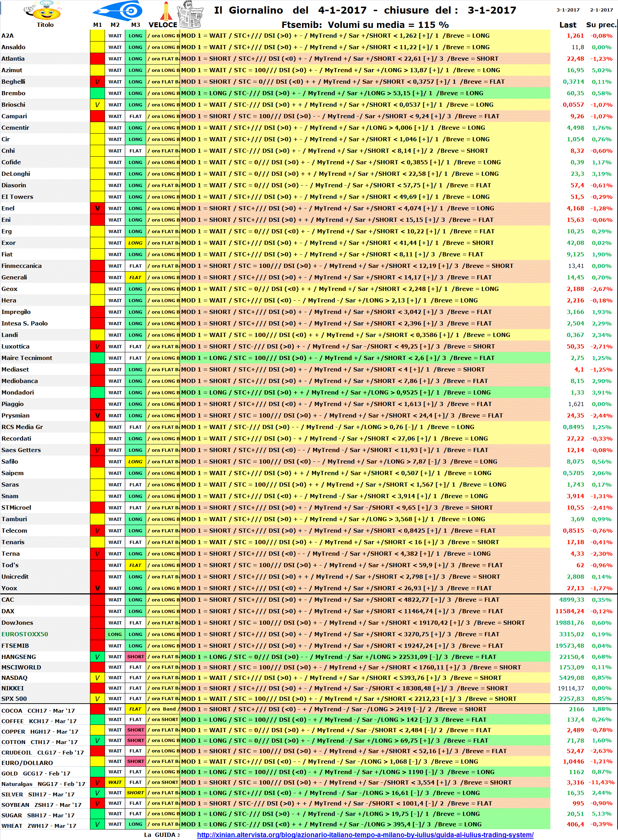The width and height of the screenshot is (618, 840).
Task: Click the MOD 1 signal text for COFFEE
Action: [x=334, y=720]
